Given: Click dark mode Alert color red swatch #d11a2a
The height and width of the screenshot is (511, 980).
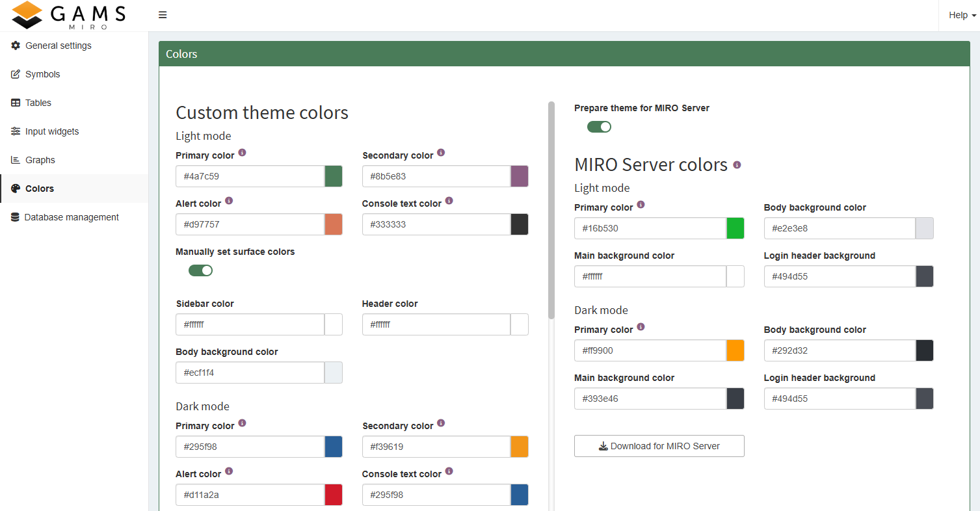Looking at the screenshot, I should [334, 495].
